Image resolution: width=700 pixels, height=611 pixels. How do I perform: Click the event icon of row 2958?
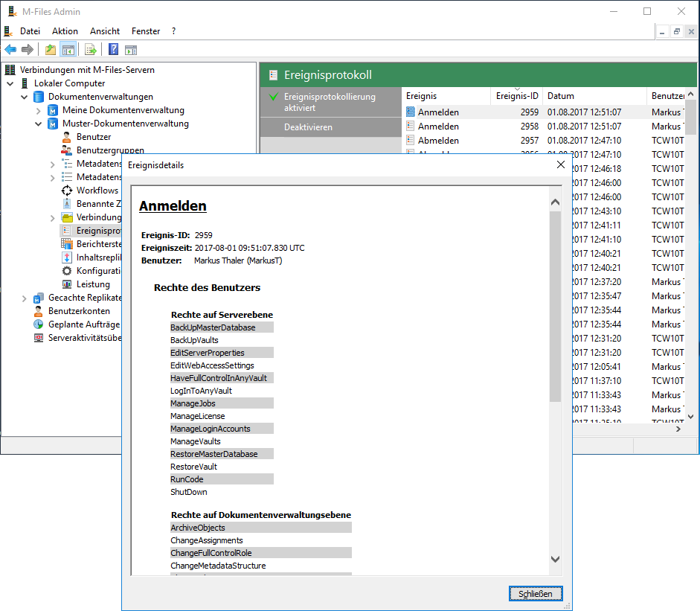pos(411,126)
